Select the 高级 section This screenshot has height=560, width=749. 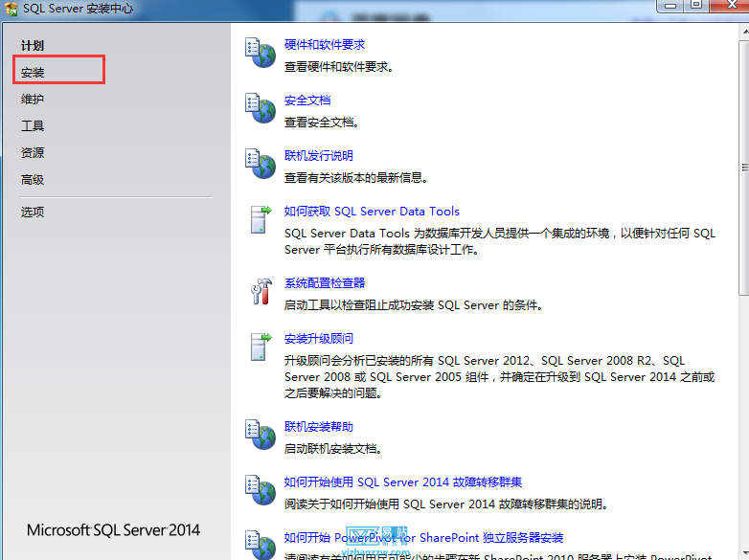(x=33, y=180)
